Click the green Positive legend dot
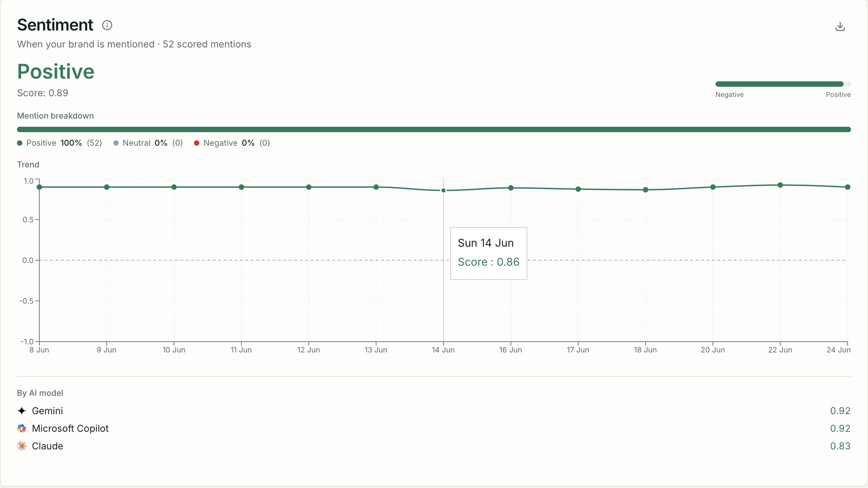The width and height of the screenshot is (868, 488). 20,143
